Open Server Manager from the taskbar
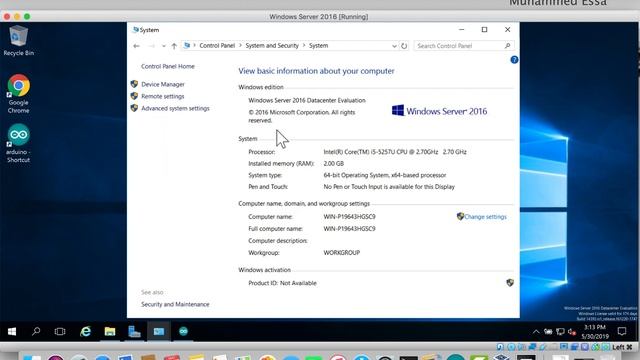640x360 pixels. click(134, 331)
